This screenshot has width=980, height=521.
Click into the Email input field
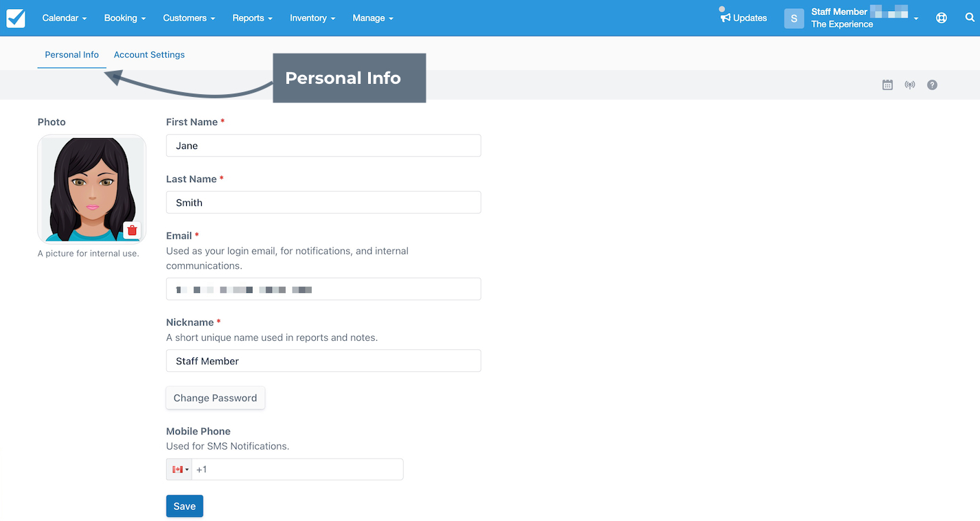[323, 289]
